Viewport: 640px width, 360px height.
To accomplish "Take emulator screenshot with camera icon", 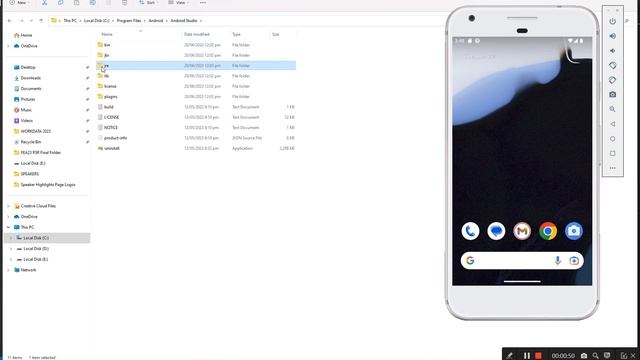I will click(x=613, y=95).
